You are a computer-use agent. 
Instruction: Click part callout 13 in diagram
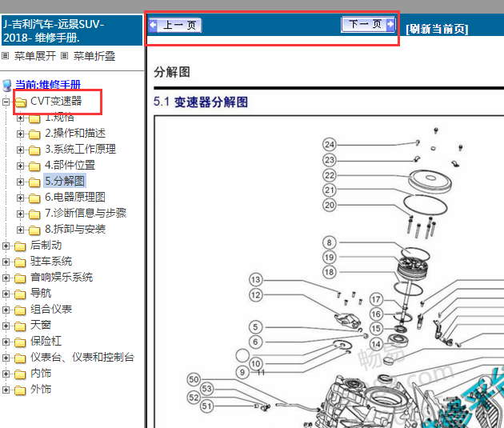256,279
